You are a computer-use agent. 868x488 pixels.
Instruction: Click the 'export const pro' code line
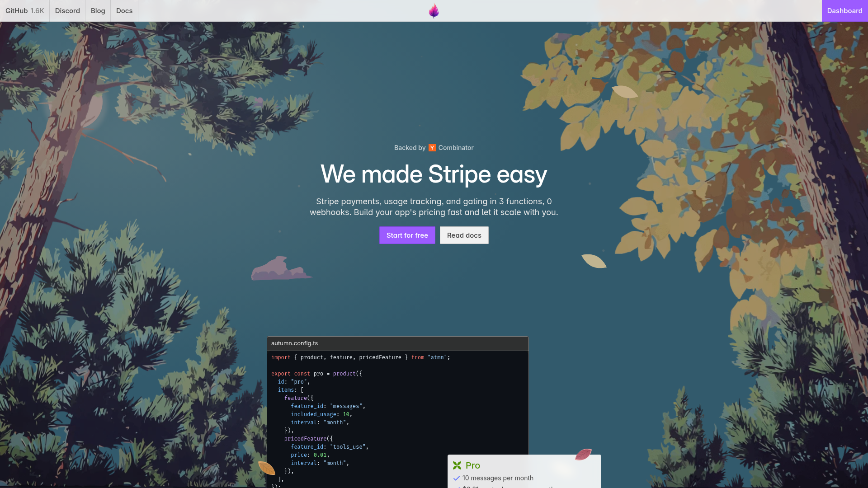pyautogui.click(x=316, y=374)
